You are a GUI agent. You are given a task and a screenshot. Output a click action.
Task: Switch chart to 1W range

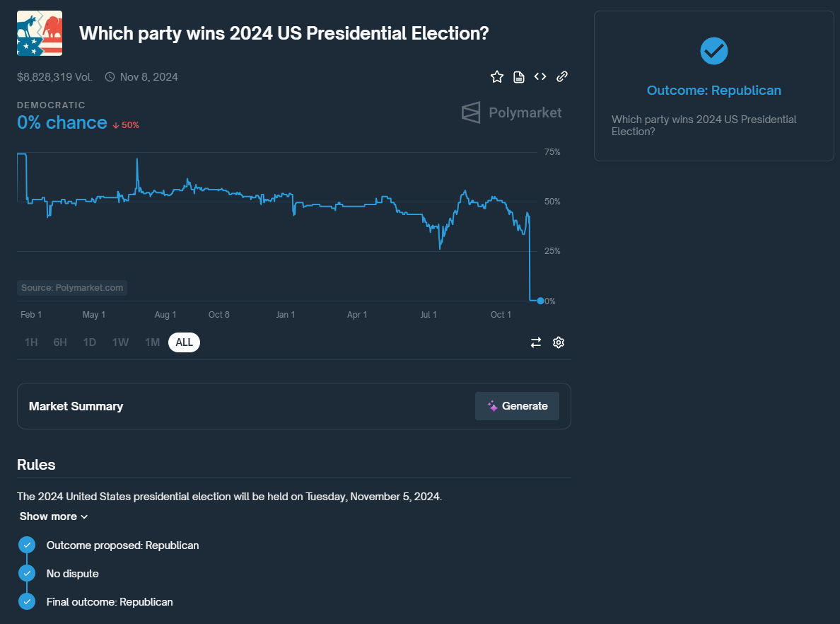pos(120,342)
